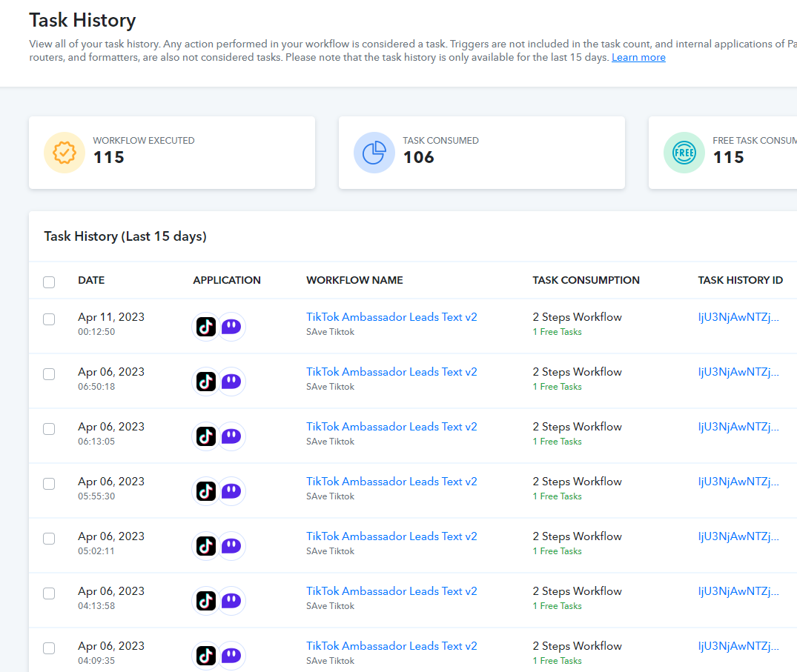The width and height of the screenshot is (797, 672).
Task: Open task history ID in 05:55:30 row
Action: [x=738, y=482]
